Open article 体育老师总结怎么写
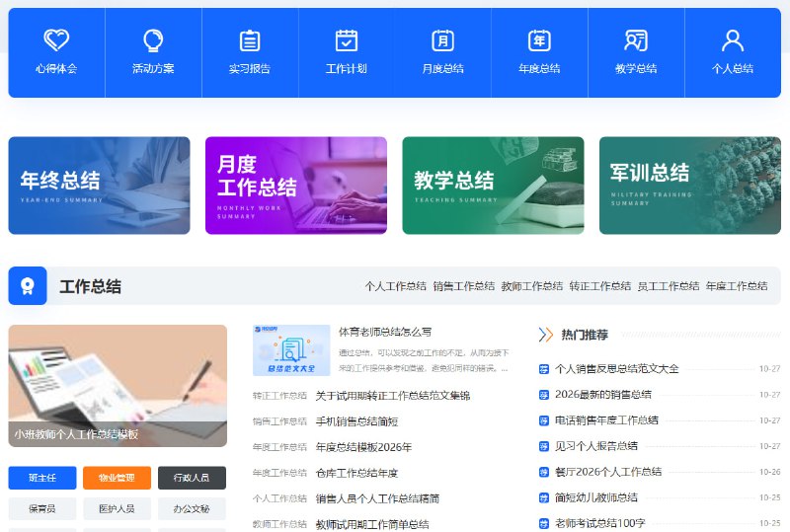This screenshot has height=532, width=790. pyautogui.click(x=385, y=332)
